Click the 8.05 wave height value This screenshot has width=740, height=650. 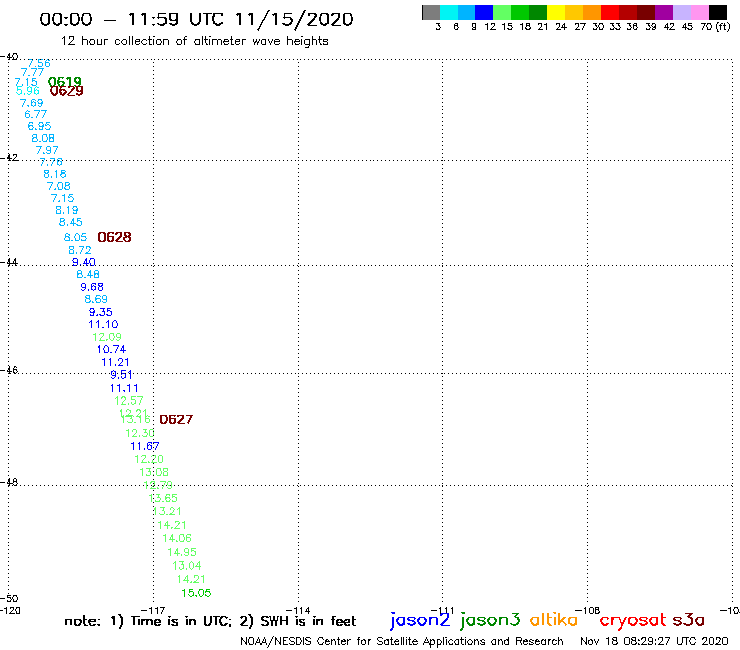click(x=76, y=237)
